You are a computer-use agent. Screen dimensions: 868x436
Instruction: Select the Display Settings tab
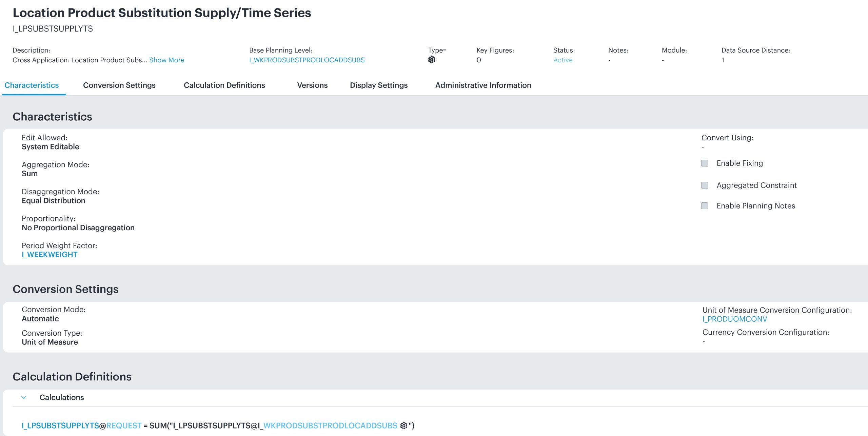click(378, 85)
